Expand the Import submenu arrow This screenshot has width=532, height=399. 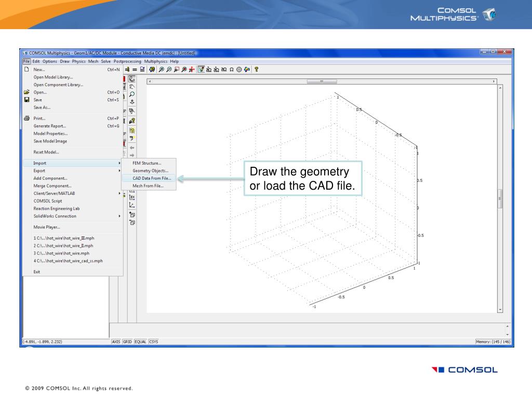(x=119, y=163)
